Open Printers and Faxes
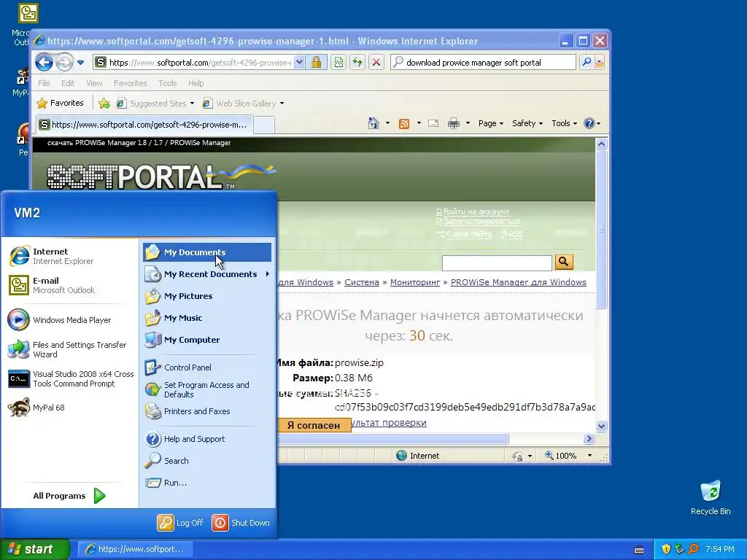 (x=207, y=411)
